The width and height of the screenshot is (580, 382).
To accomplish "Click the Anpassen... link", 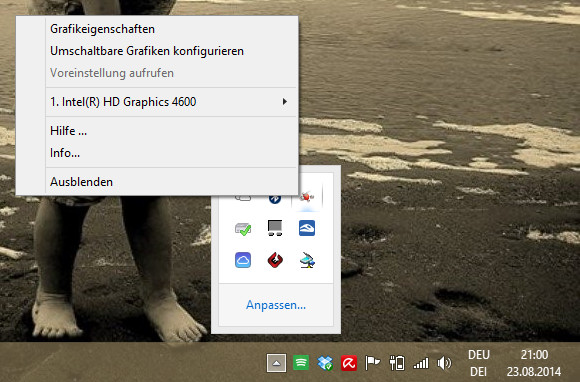I will (276, 305).
